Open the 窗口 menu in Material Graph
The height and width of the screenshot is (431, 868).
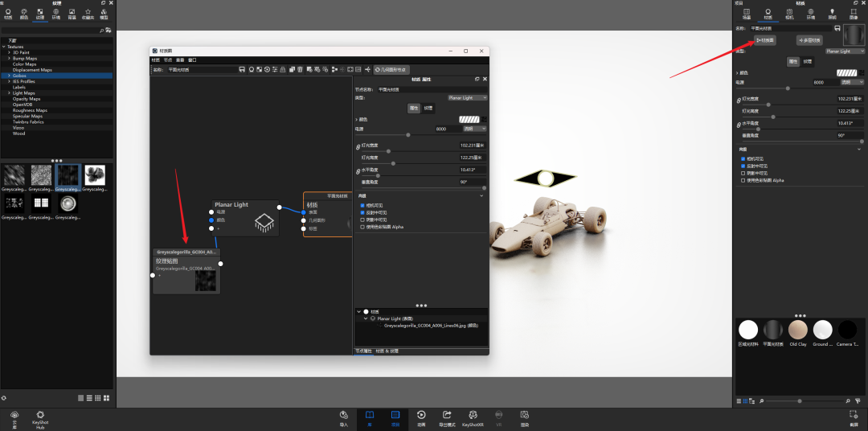tap(193, 60)
